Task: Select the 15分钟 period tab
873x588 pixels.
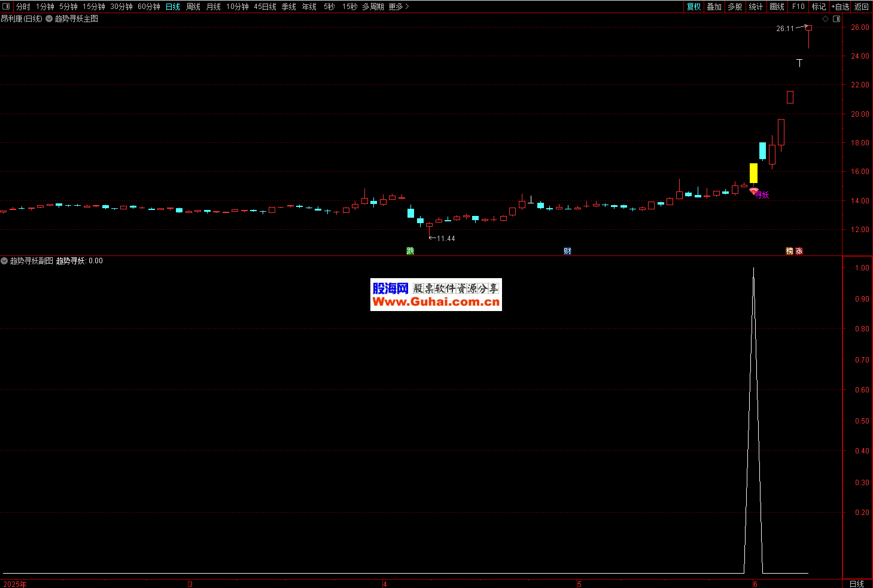Action: [x=94, y=7]
